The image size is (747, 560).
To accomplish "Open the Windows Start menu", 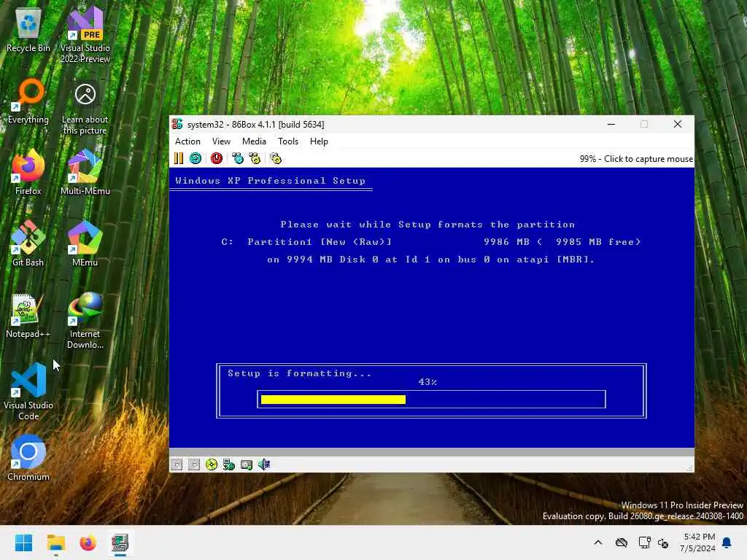I will (23, 542).
